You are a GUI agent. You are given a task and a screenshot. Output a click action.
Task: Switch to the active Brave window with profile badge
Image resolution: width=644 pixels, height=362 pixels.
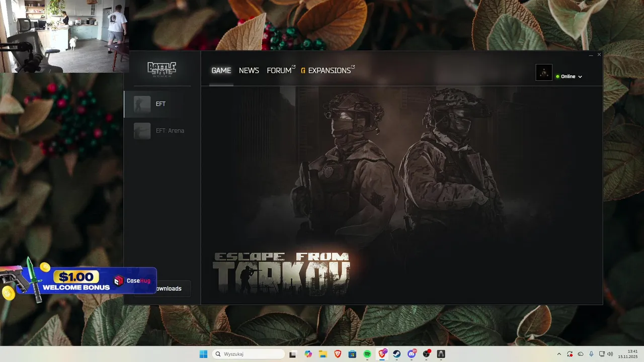coord(382,354)
